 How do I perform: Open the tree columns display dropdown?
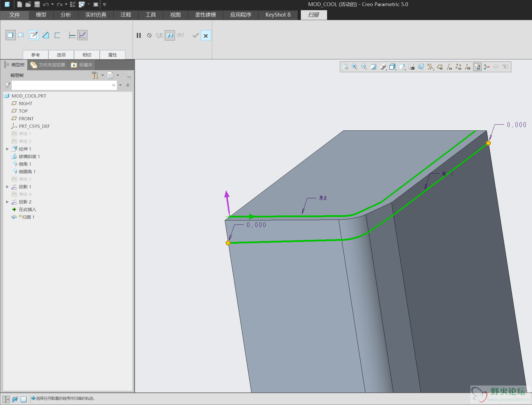click(x=113, y=75)
